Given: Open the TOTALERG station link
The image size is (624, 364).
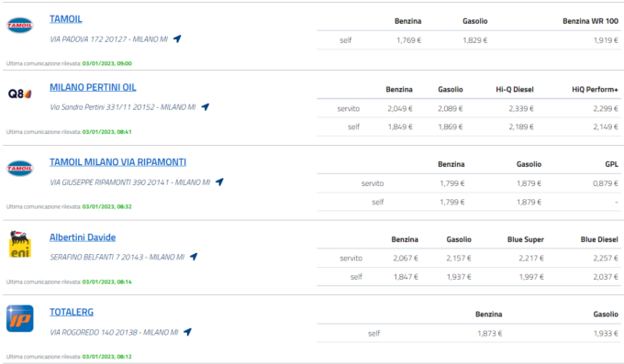Looking at the screenshot, I should tap(72, 313).
